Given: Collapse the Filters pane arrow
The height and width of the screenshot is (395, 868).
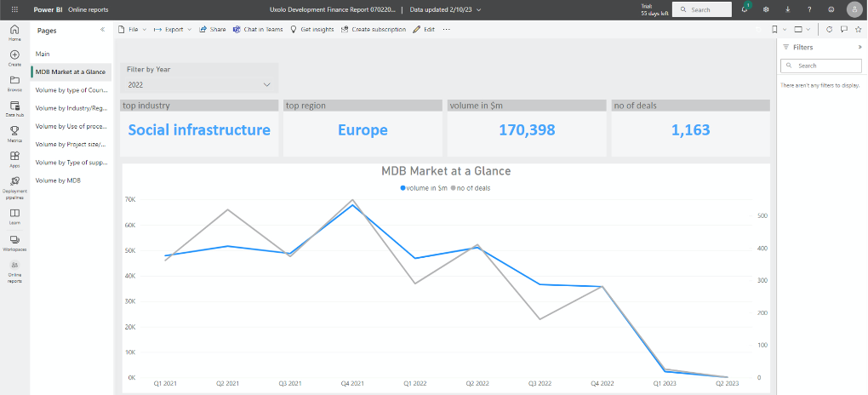Looking at the screenshot, I should click(859, 48).
